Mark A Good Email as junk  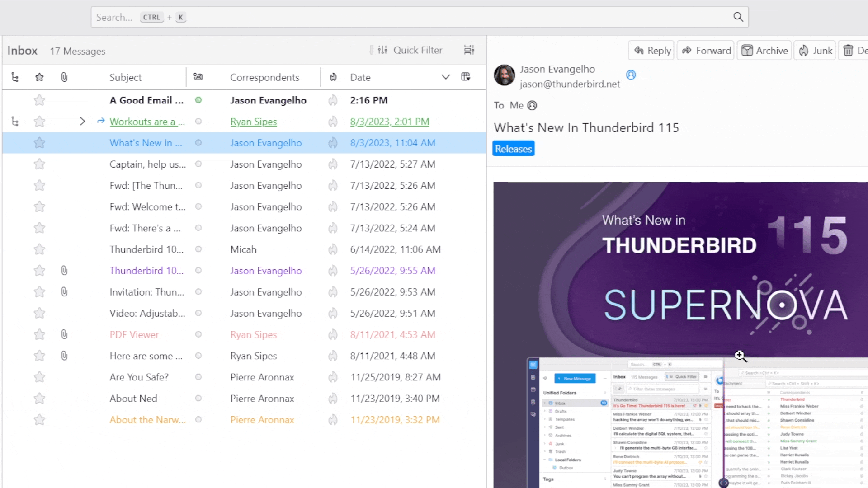point(333,100)
